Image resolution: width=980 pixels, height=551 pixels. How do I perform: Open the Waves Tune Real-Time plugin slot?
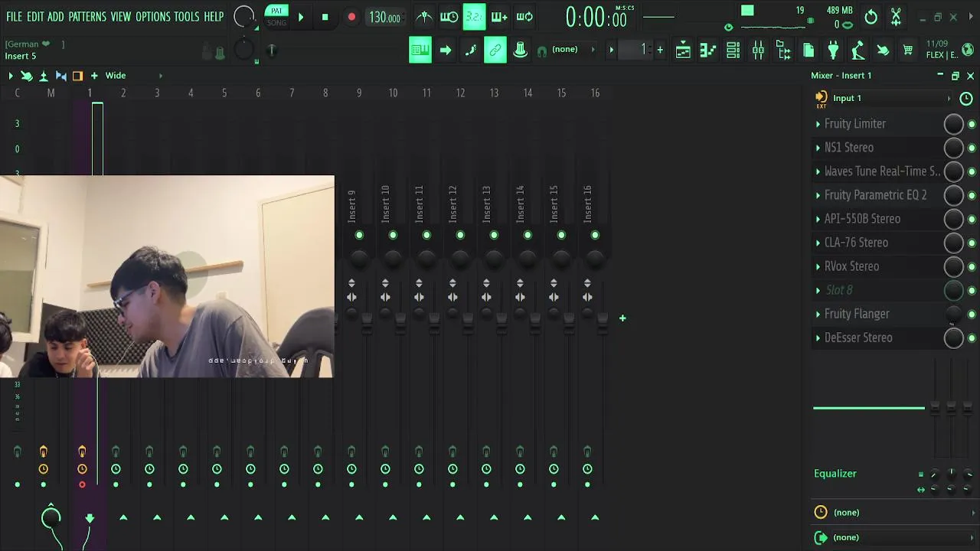[x=882, y=171]
